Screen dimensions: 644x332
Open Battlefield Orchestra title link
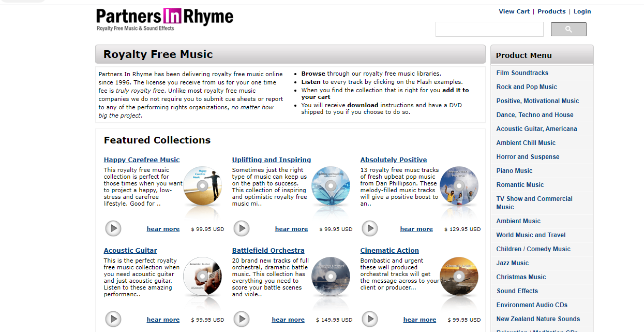tap(268, 250)
